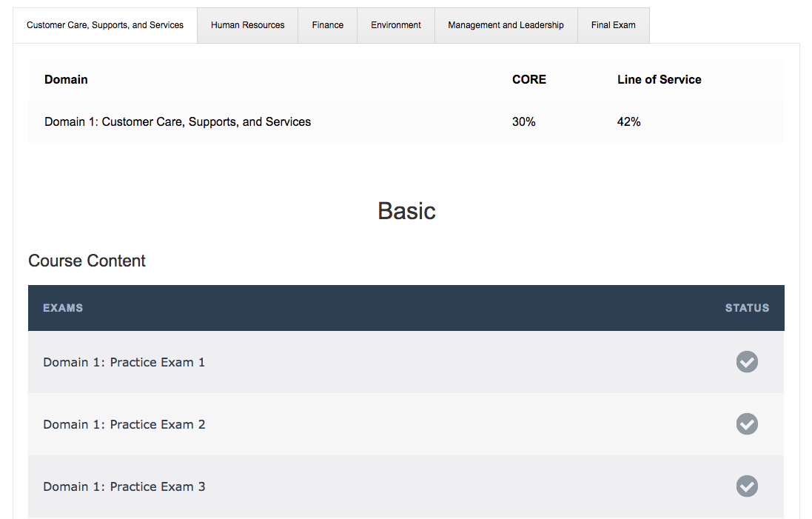Click the 42% Line of Service value
The width and height of the screenshot is (812, 519).
click(628, 121)
